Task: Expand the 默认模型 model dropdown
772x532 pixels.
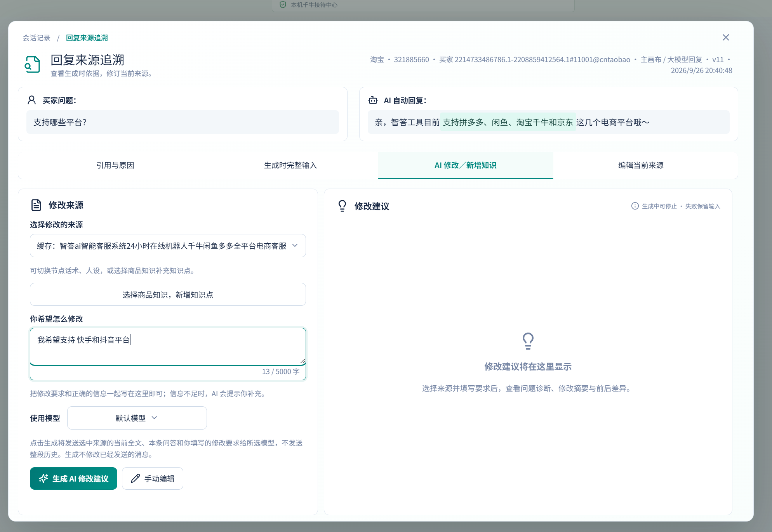Action: [137, 418]
